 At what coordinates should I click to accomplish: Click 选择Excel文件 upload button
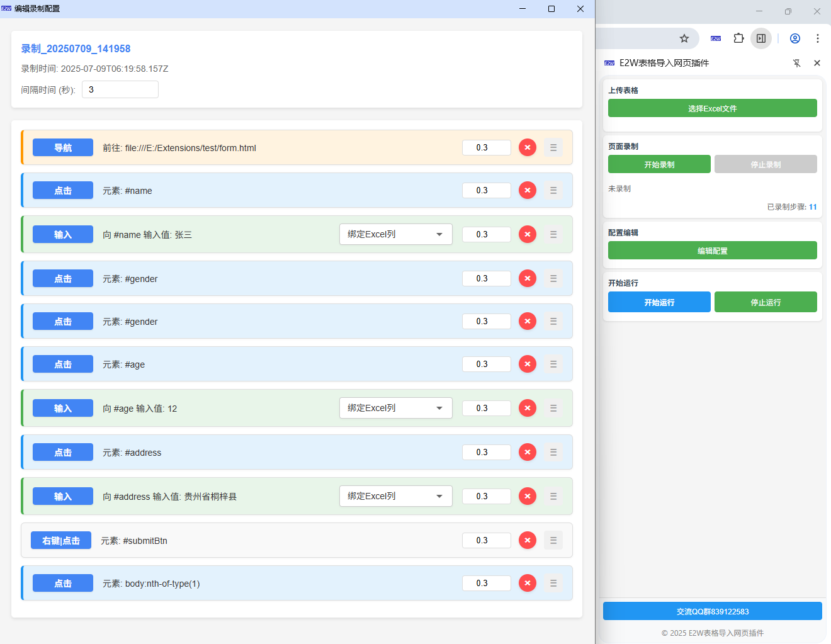tap(713, 108)
